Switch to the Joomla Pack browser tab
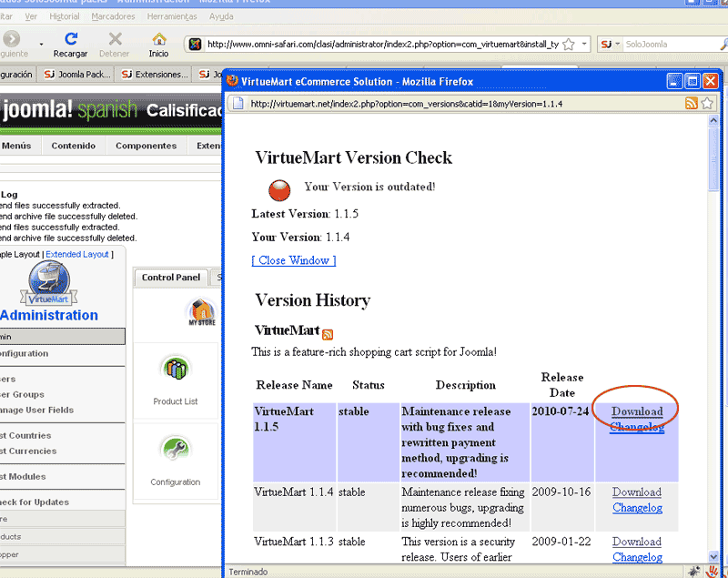728x578 pixels. pyautogui.click(x=77, y=75)
